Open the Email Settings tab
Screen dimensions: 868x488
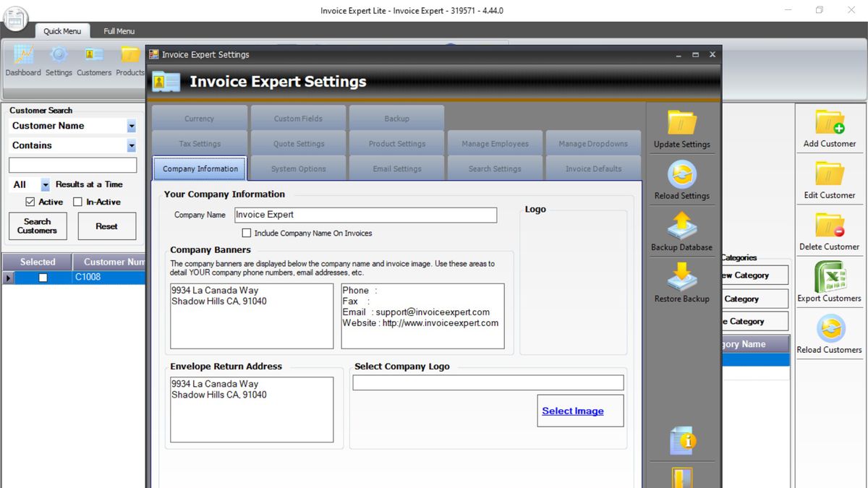[396, 168]
